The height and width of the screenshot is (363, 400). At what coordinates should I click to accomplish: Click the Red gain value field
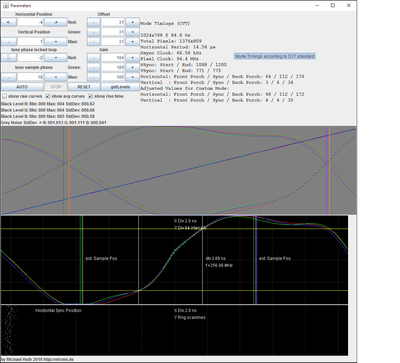pyautogui.click(x=113, y=58)
